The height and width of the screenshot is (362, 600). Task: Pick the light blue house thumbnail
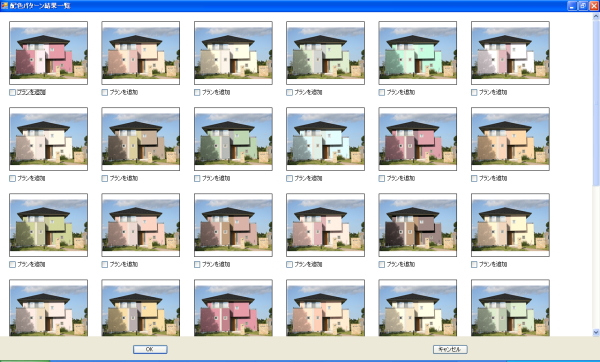(x=326, y=139)
